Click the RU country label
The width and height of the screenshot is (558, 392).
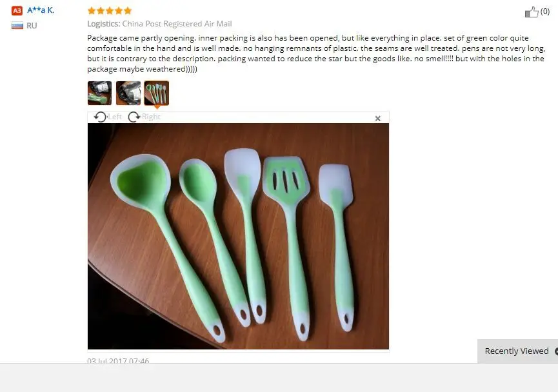tap(32, 26)
